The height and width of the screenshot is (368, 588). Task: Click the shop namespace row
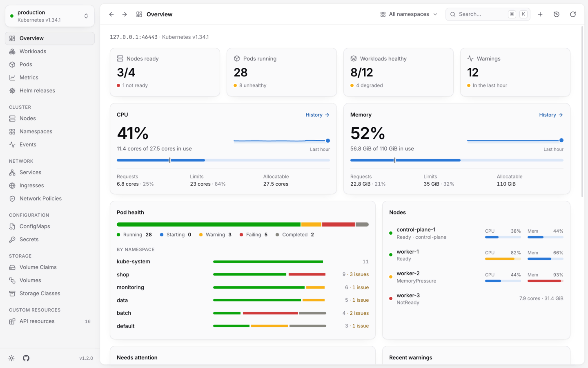[243, 274]
